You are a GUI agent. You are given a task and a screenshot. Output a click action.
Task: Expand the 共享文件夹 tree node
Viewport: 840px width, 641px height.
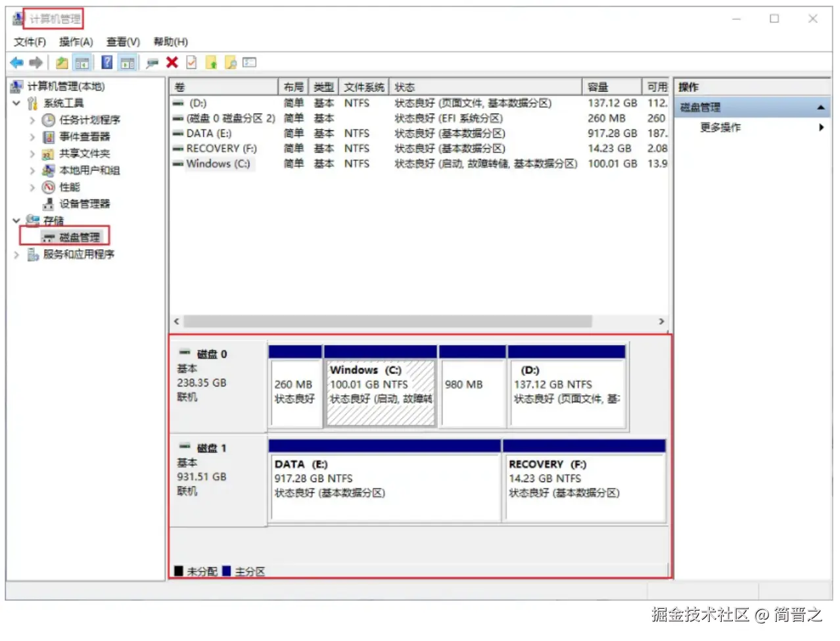point(32,154)
